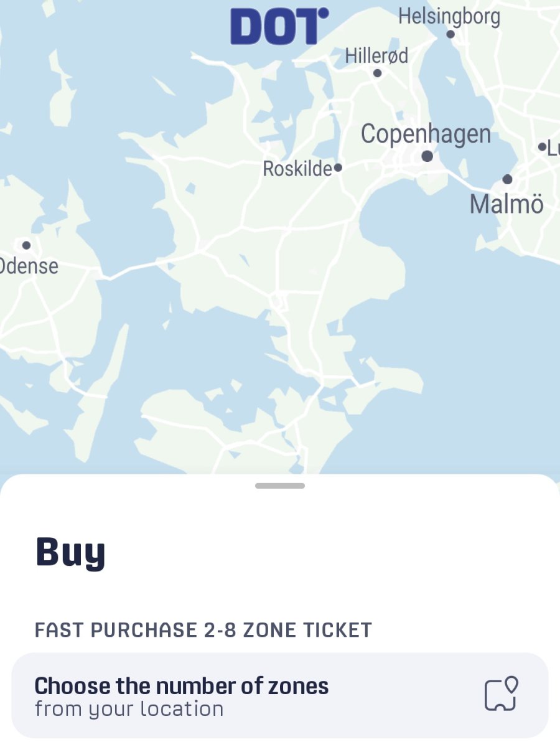Open Choose the number of zones
560x747 pixels.
[280, 695]
